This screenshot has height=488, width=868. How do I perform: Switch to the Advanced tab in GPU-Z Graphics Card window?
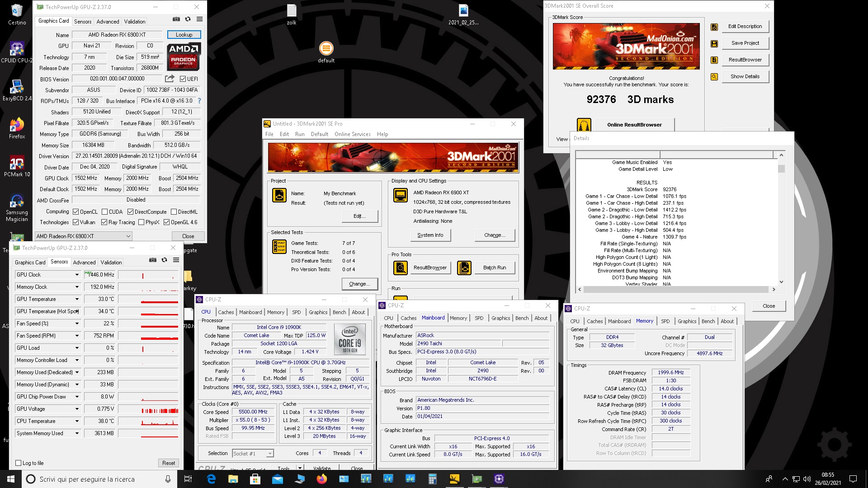tap(108, 21)
